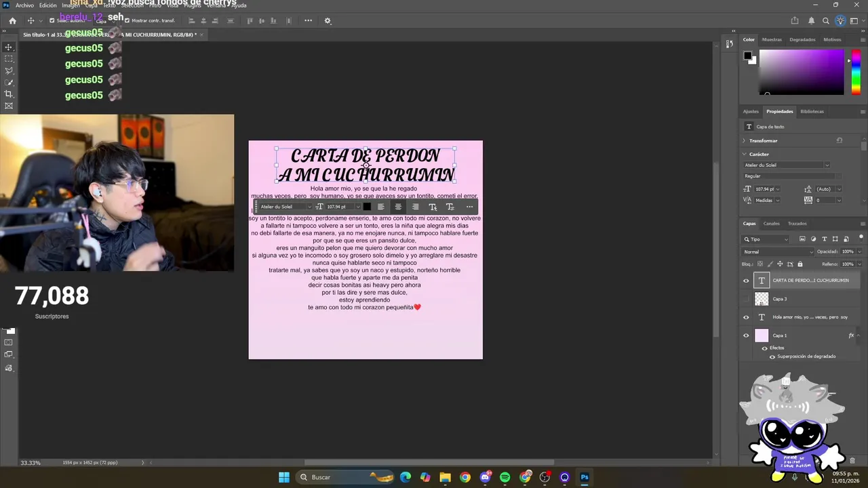Open the three-dots more options in options bar
The width and height of the screenshot is (868, 488).
(x=308, y=20)
